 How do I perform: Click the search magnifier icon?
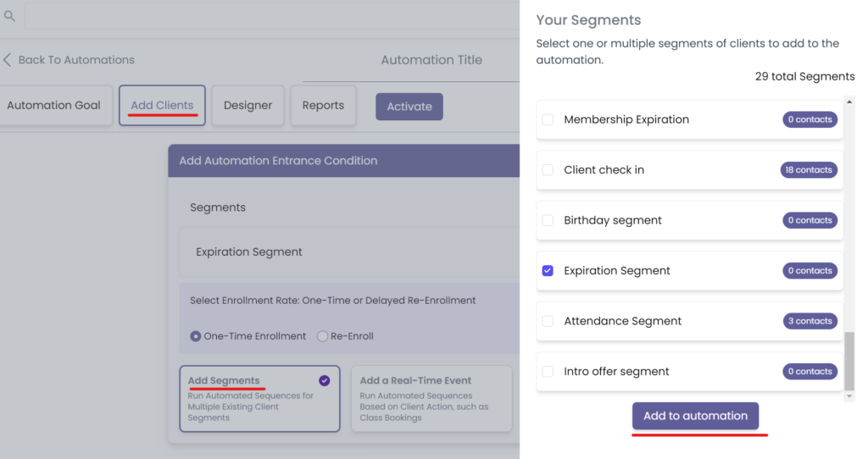click(x=10, y=16)
